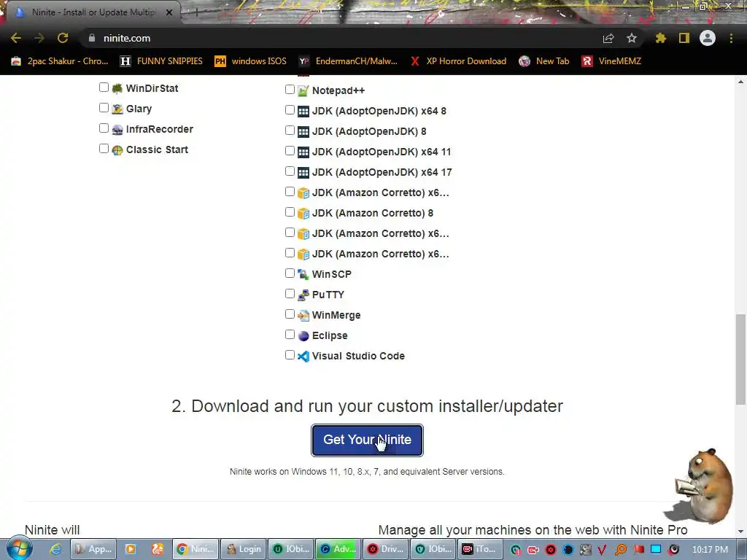Click the PuTTY icon
Image resolution: width=747 pixels, height=560 pixels.
303,295
